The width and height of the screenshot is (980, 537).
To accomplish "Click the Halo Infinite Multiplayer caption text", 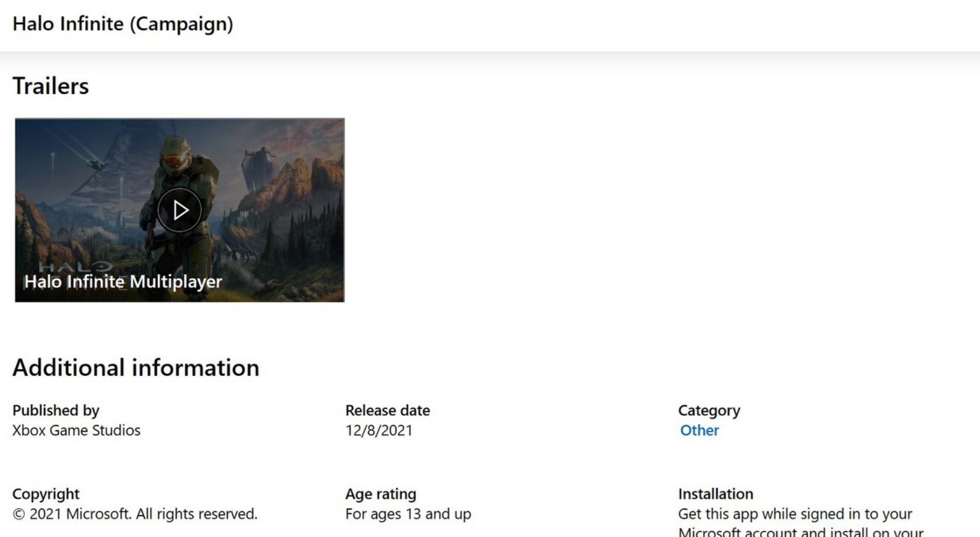I will (123, 282).
